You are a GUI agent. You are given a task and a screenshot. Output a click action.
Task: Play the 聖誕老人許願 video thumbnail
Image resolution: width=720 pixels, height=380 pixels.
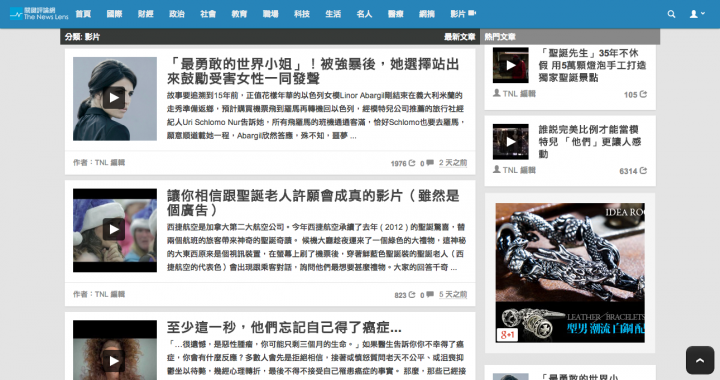[114, 230]
